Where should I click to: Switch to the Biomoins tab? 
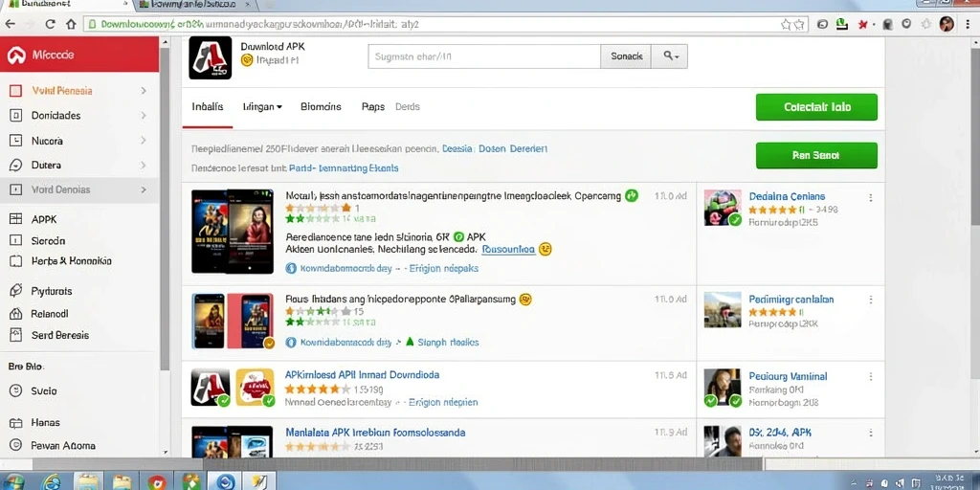[x=321, y=107]
